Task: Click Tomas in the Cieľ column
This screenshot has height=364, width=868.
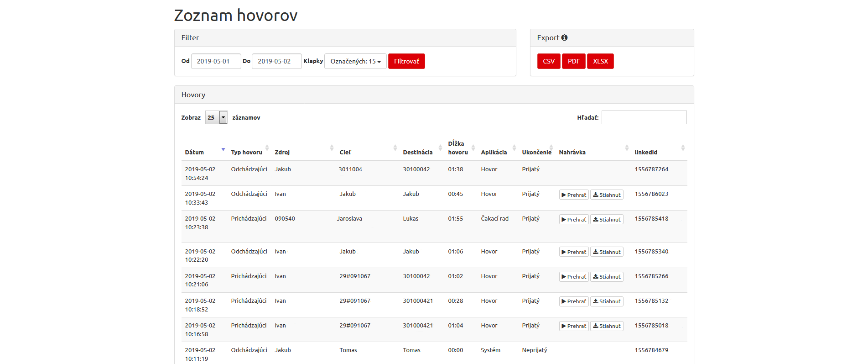Action: (348, 350)
